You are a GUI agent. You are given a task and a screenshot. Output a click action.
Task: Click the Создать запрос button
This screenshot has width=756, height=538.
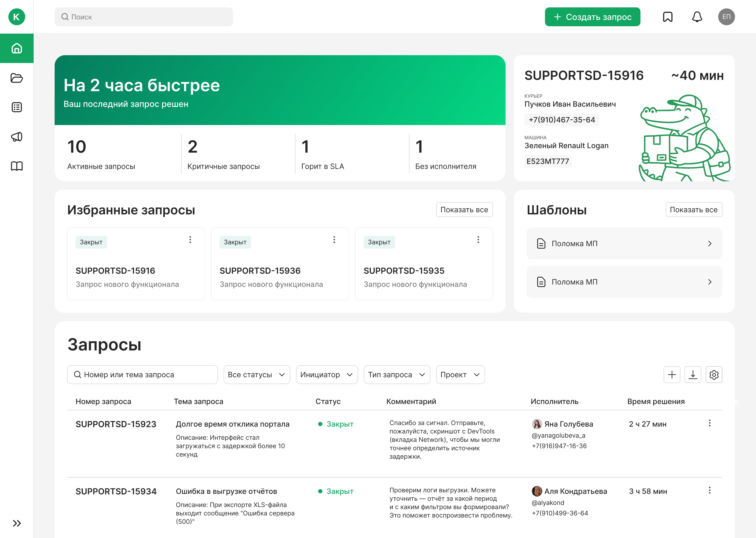[592, 17]
